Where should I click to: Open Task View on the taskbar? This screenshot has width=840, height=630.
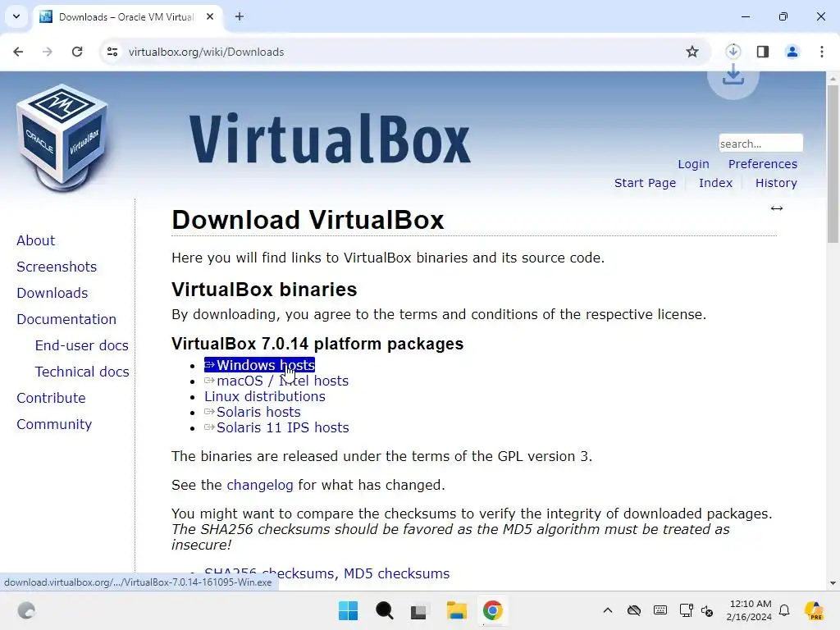(418, 611)
